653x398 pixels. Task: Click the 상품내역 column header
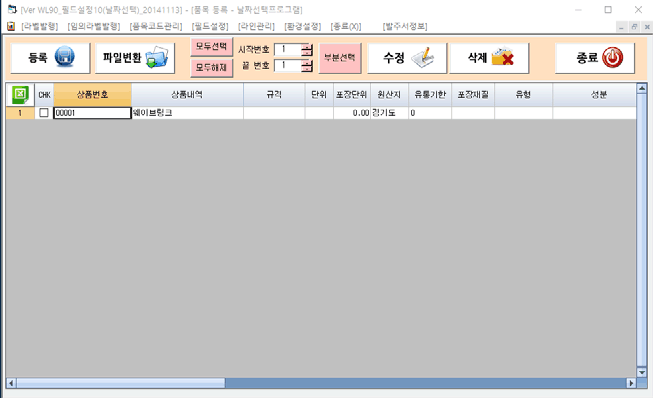coord(187,95)
